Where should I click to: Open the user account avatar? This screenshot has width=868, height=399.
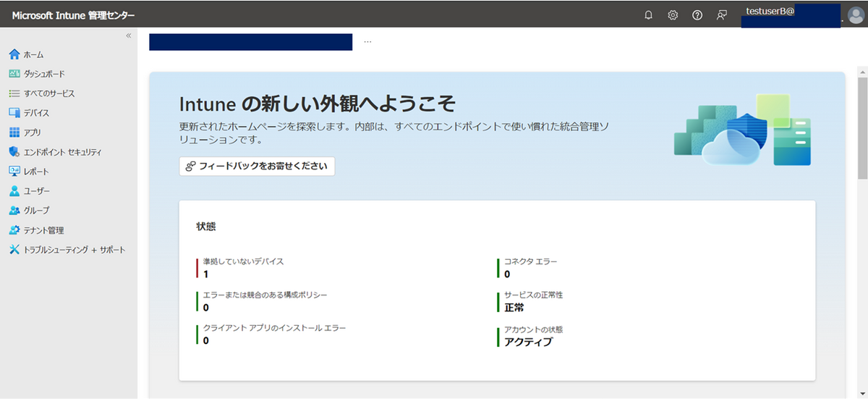click(x=855, y=15)
